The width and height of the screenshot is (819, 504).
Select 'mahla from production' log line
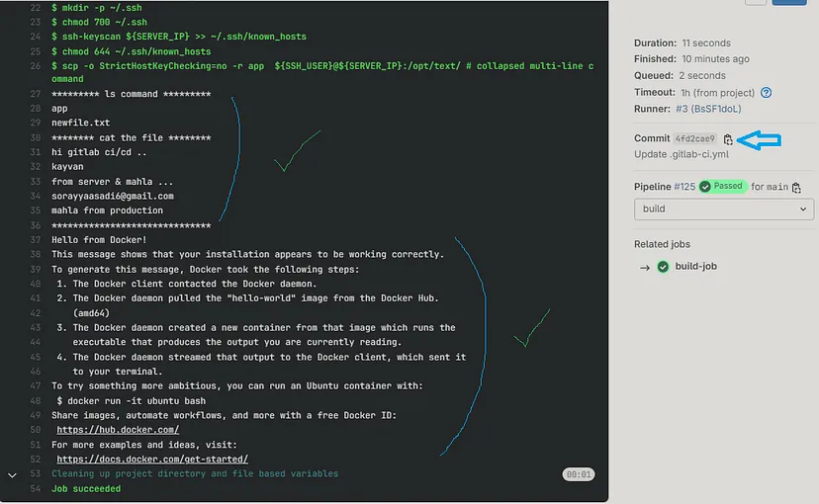tap(107, 210)
